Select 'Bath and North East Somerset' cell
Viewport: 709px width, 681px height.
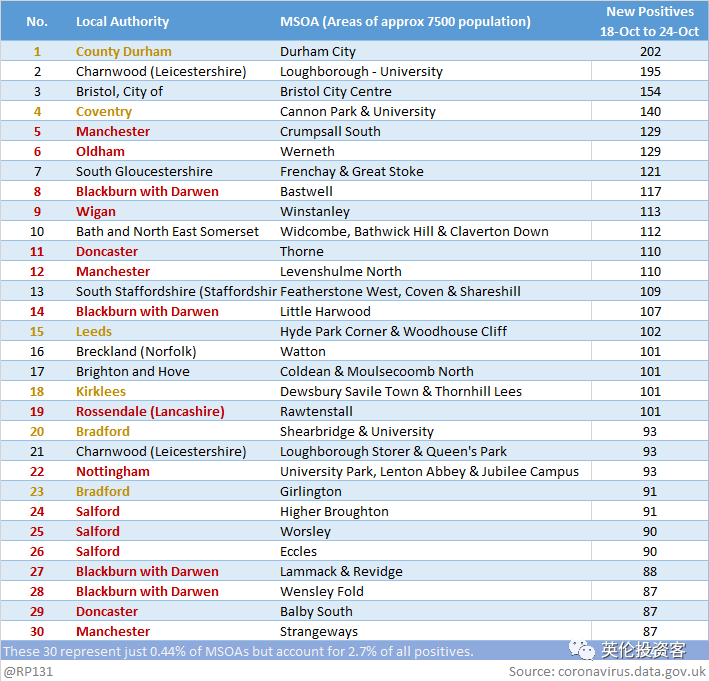(x=167, y=232)
